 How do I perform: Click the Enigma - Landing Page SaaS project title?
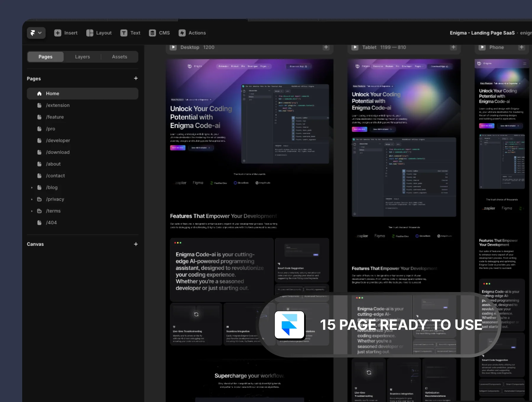482,33
